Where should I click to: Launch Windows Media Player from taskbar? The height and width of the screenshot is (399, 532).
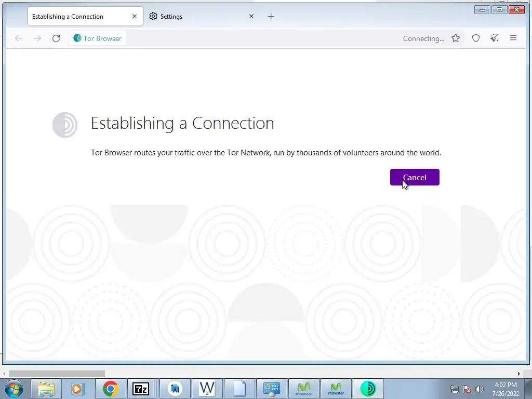(x=78, y=389)
